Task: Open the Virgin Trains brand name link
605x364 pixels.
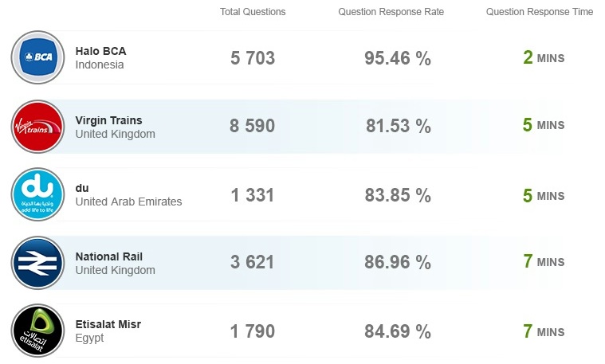Action: click(109, 120)
